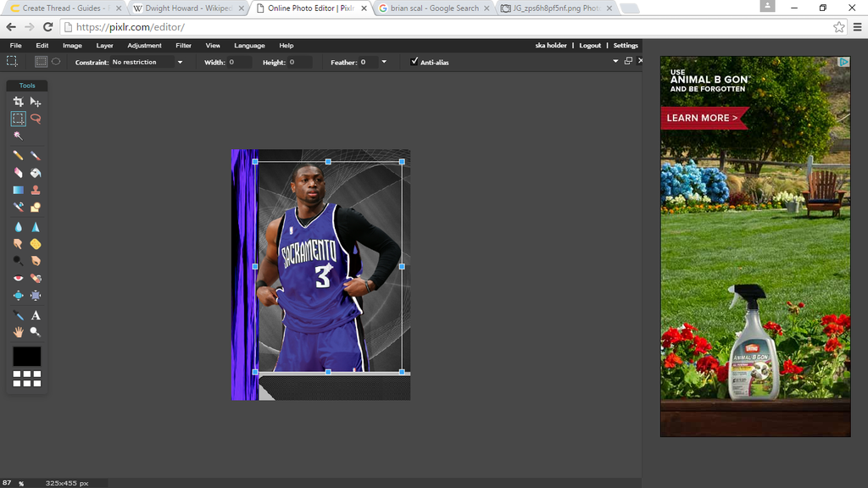Image resolution: width=868 pixels, height=488 pixels.
Task: Select the Dodge tool
Action: pyautogui.click(x=19, y=261)
